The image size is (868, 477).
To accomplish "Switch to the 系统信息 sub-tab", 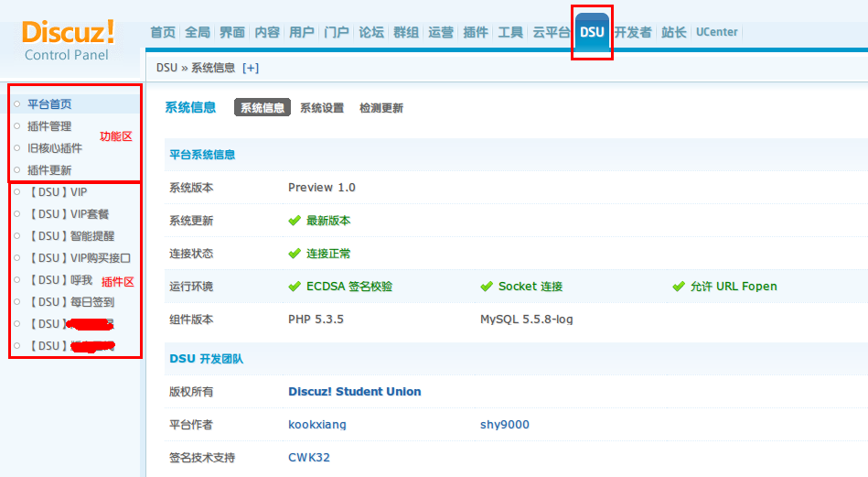I will [263, 108].
